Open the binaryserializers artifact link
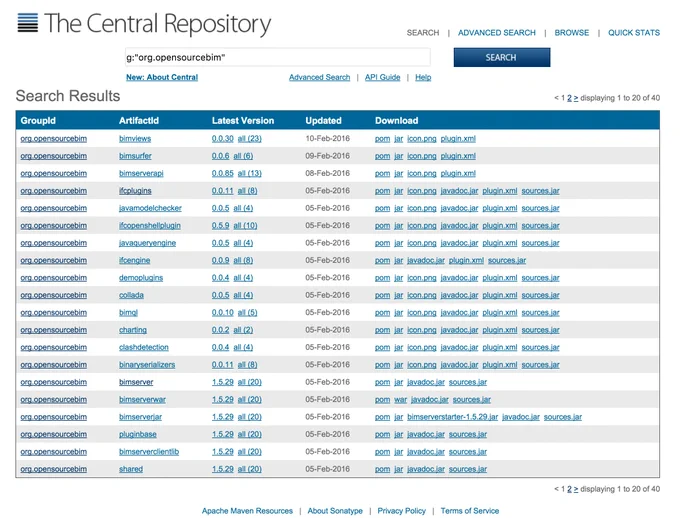Screen dimensions: 680x518 tap(147, 365)
